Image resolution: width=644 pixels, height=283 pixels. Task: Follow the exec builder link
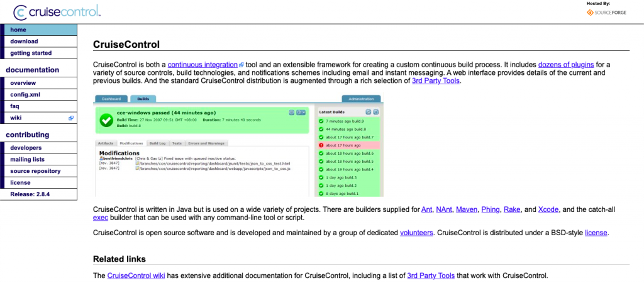(101, 218)
